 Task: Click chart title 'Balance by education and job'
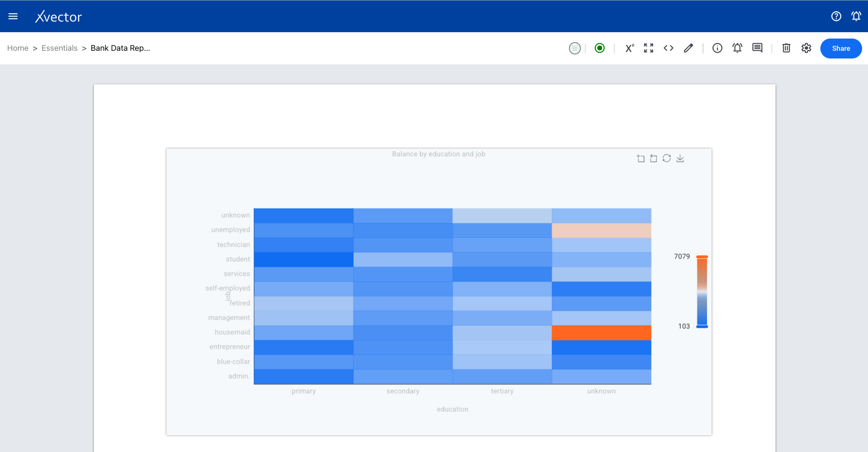coord(439,154)
